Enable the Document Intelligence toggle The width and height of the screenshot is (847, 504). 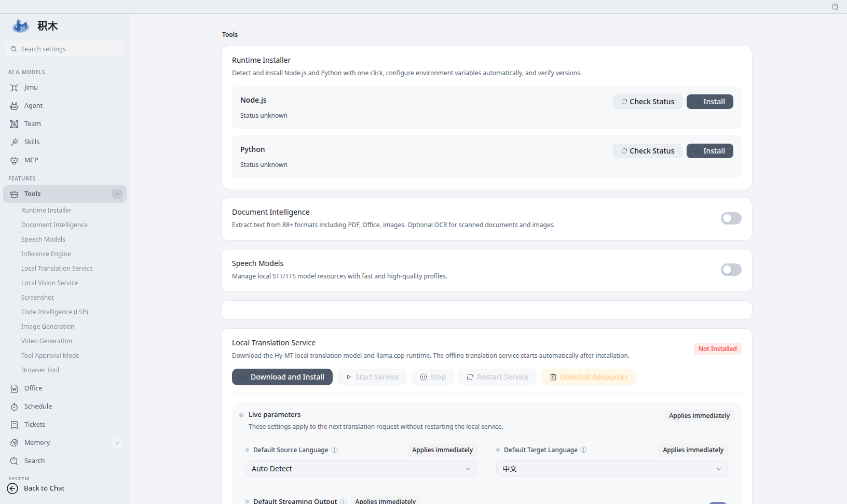(x=731, y=218)
